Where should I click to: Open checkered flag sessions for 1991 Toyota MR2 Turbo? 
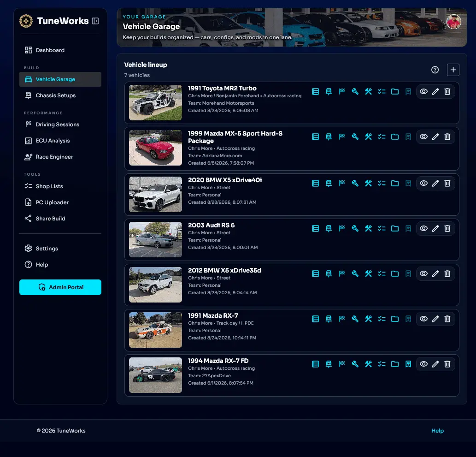click(342, 91)
